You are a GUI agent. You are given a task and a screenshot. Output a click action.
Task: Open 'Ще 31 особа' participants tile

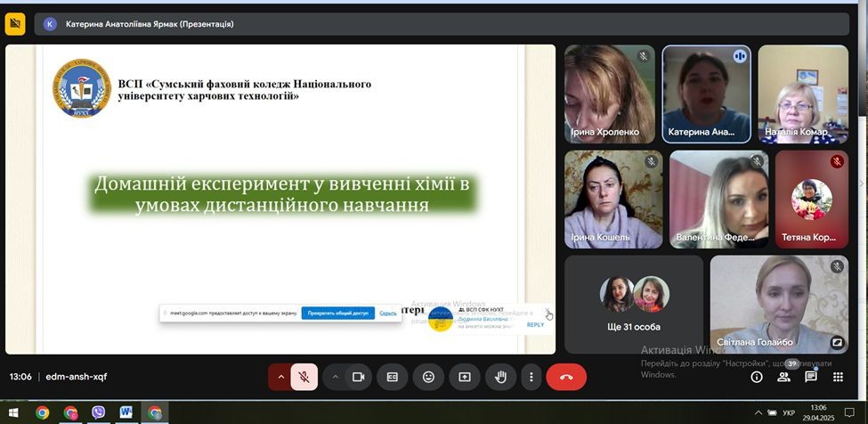633,304
